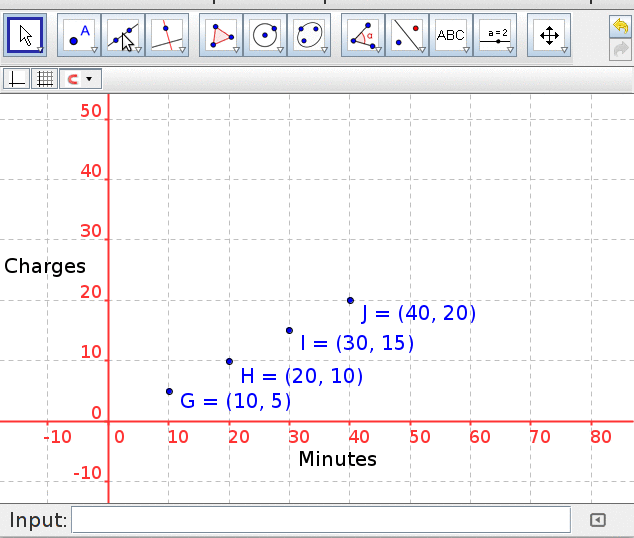Screen dimensions: 634x538
Task: Select the ABC Insert Text tool
Action: click(x=450, y=35)
